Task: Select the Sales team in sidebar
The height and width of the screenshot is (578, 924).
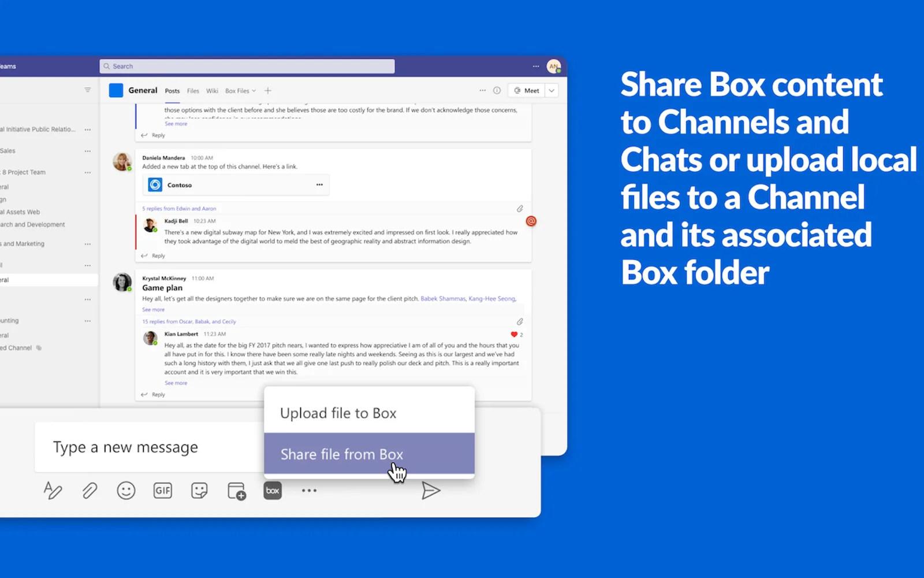Action: click(x=8, y=151)
